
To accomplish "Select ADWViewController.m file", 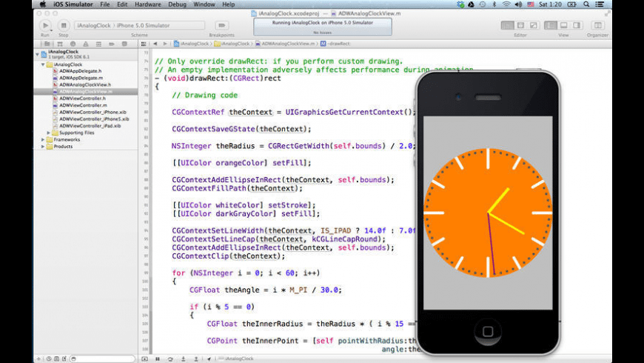I will pos(85,105).
